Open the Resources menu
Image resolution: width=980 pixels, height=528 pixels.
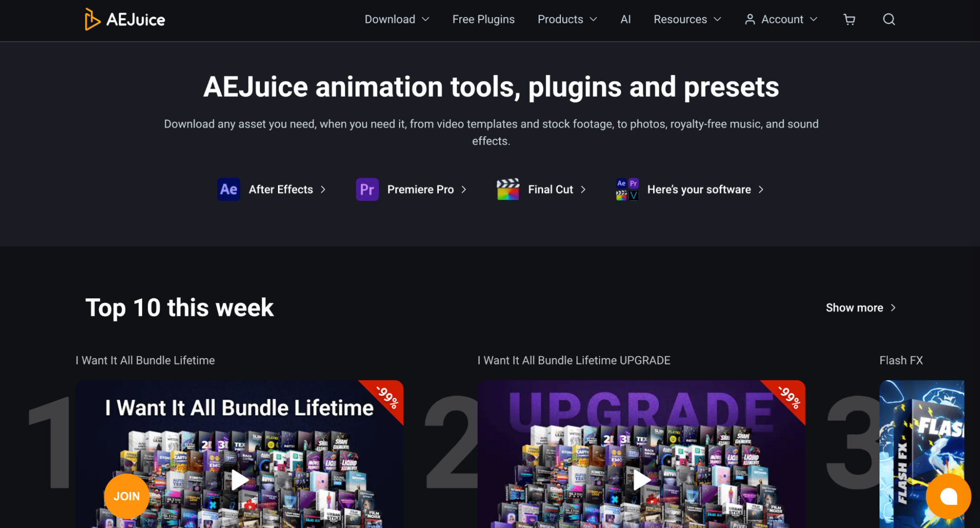687,19
